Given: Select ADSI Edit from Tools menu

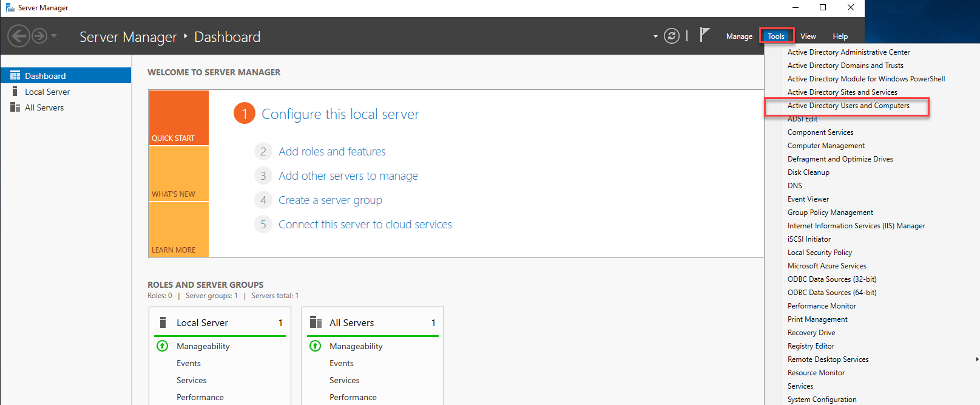Looking at the screenshot, I should click(802, 119).
